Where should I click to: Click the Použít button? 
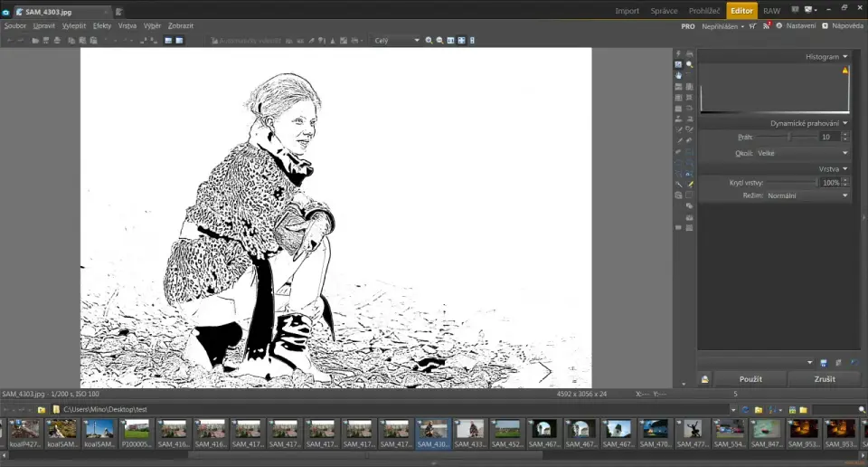click(x=750, y=379)
